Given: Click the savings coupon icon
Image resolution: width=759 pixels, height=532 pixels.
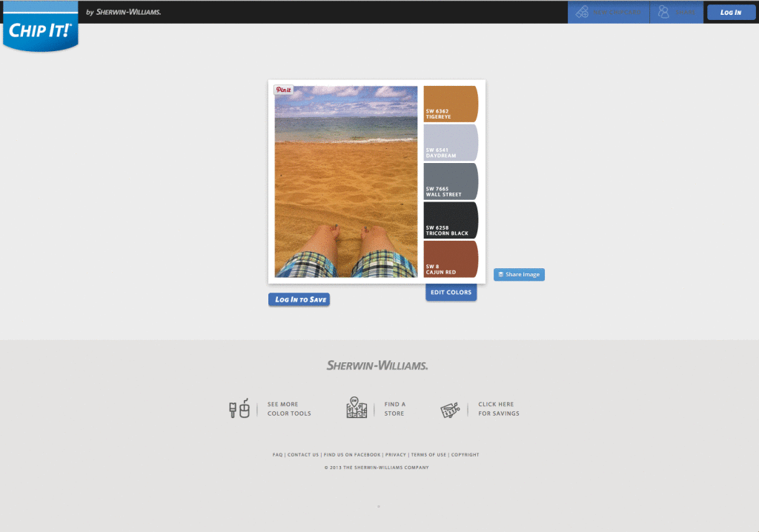Looking at the screenshot, I should pos(450,410).
